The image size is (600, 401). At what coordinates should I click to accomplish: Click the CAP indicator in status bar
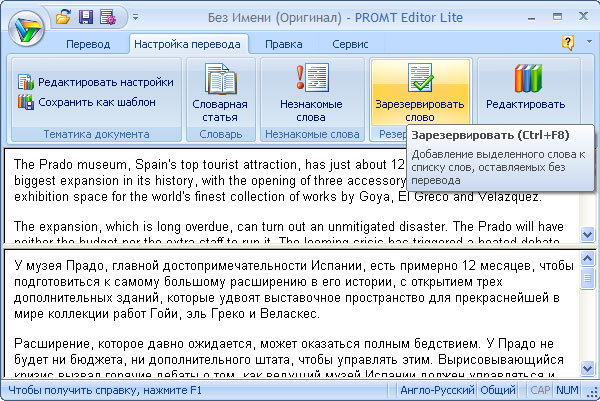click(540, 390)
